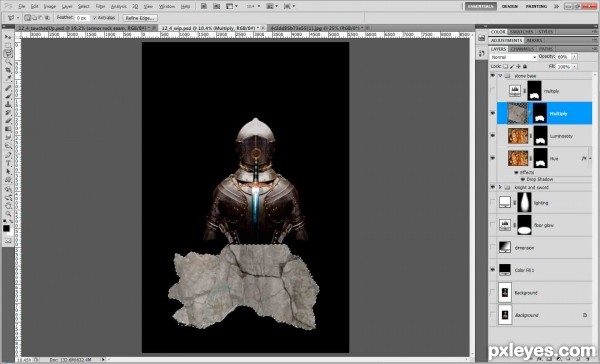This screenshot has height=364, width=600.
Task: Hide the Hue layer
Action: [492, 158]
